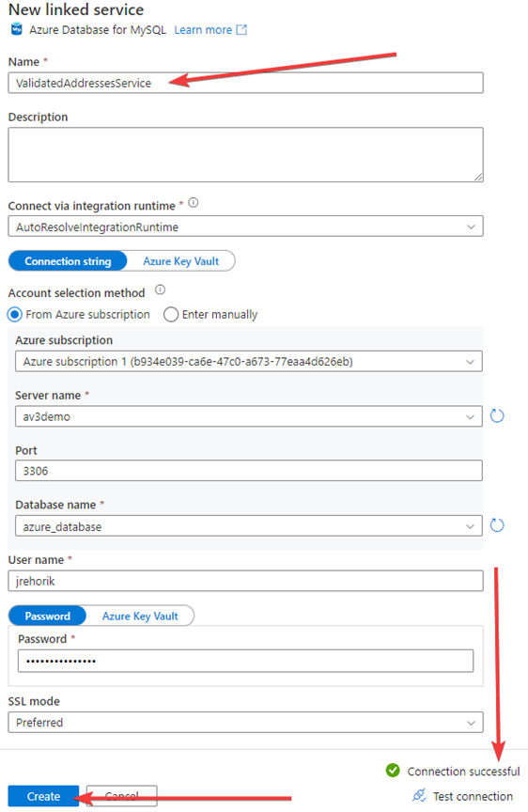Screen dimensions: 528x812
Task: Click the Test connection plug icon
Action: coord(419,795)
